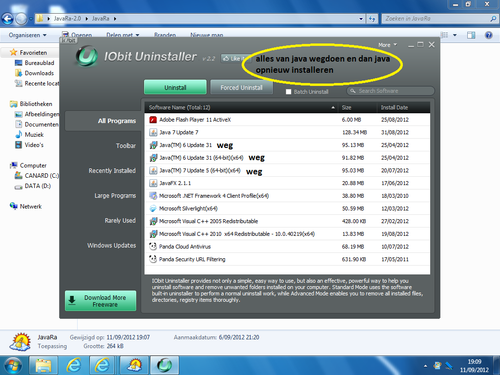The image size is (500, 375).
Task: Show hidden system tray icons
Action: click(425, 366)
